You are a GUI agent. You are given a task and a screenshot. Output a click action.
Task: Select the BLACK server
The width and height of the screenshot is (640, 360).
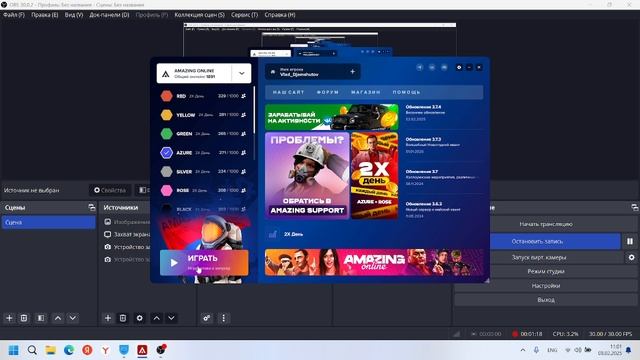[204, 209]
